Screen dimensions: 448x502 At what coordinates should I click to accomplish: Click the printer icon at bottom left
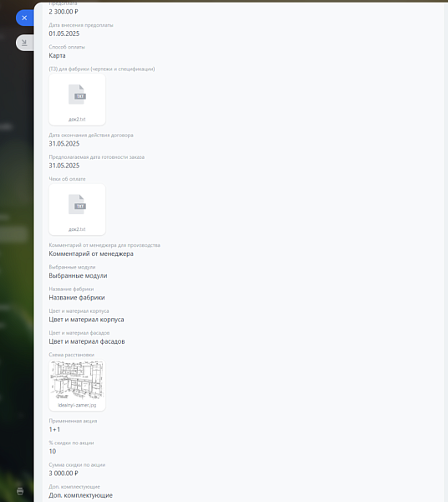coord(20,491)
